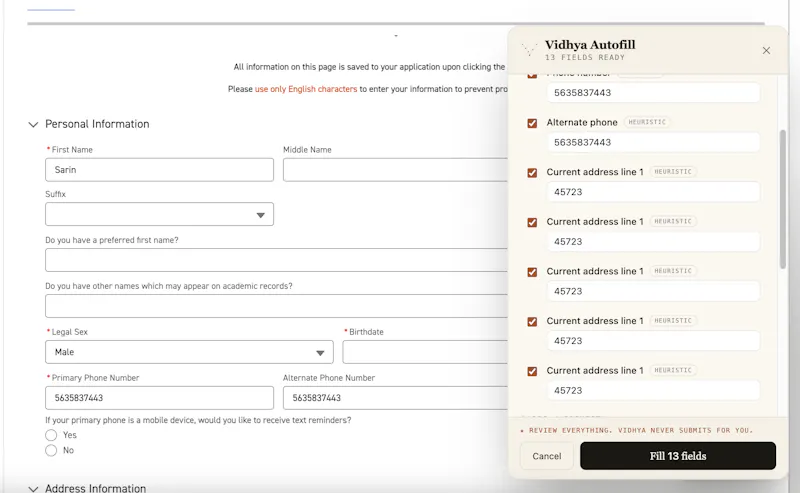Select the No radio button for text reminders

point(51,450)
